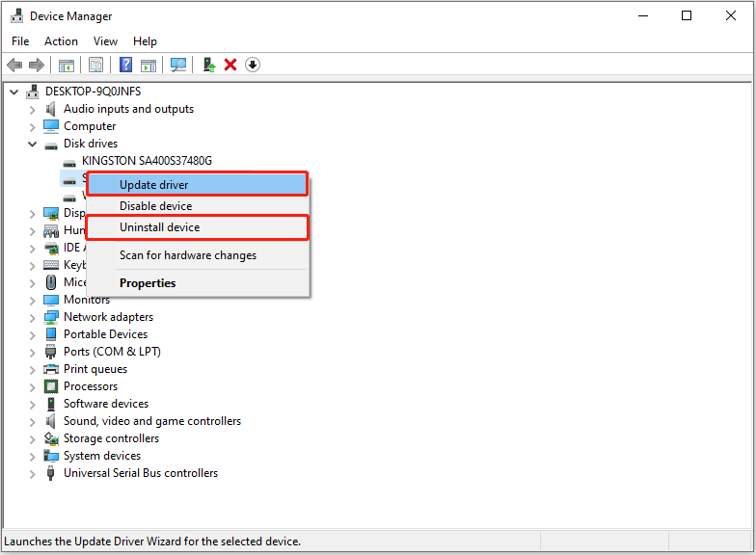The height and width of the screenshot is (555, 756).
Task: Click the Back arrow toolbar icon
Action: pos(14,65)
